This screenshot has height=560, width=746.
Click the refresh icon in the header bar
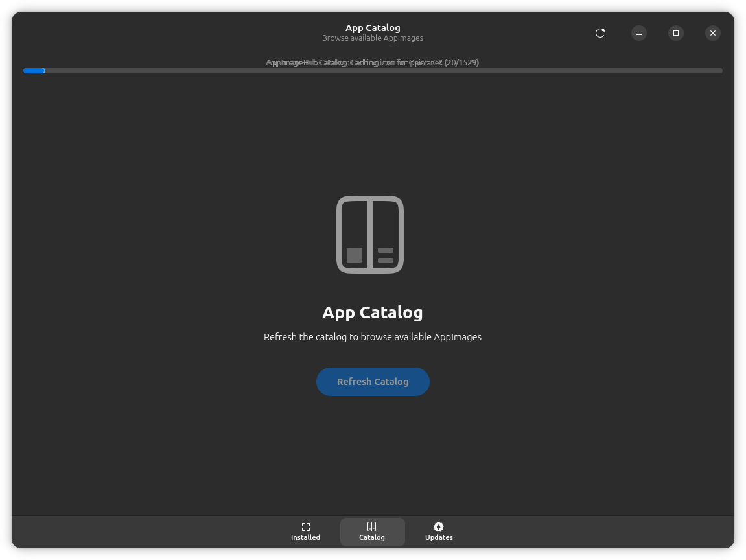pos(600,33)
